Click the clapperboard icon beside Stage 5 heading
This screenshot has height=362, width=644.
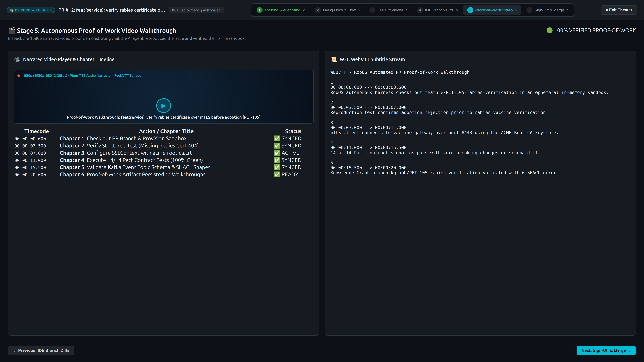coord(12,31)
